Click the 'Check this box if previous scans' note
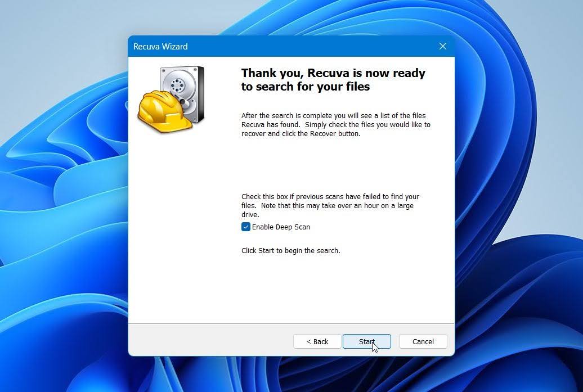This screenshot has height=392, width=583. point(330,205)
